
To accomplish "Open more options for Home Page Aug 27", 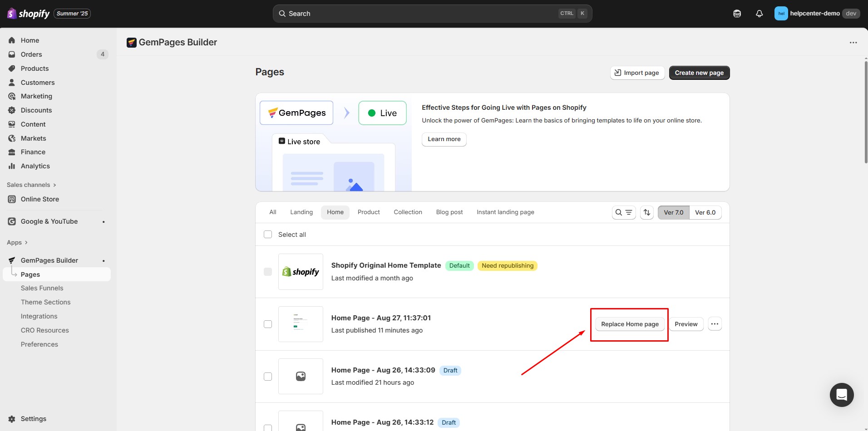I will pyautogui.click(x=715, y=324).
